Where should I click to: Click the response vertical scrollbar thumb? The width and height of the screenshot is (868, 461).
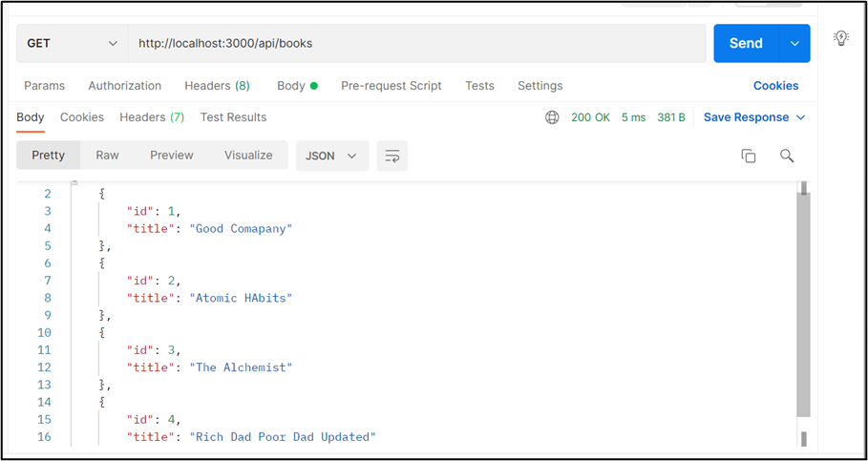coord(803,304)
